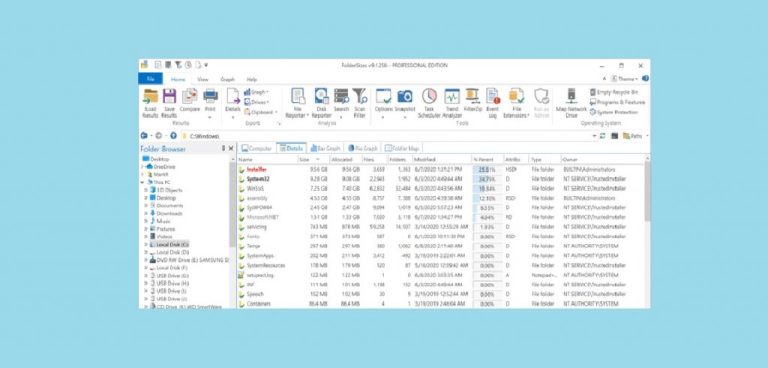Click Programs & Features link
Screen dimensions: 768x368
click(617, 102)
